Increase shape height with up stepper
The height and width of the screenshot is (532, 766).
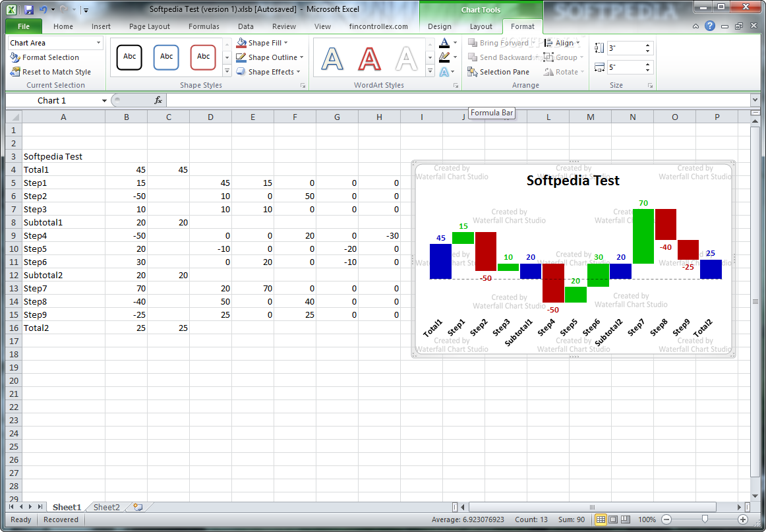tap(648, 45)
